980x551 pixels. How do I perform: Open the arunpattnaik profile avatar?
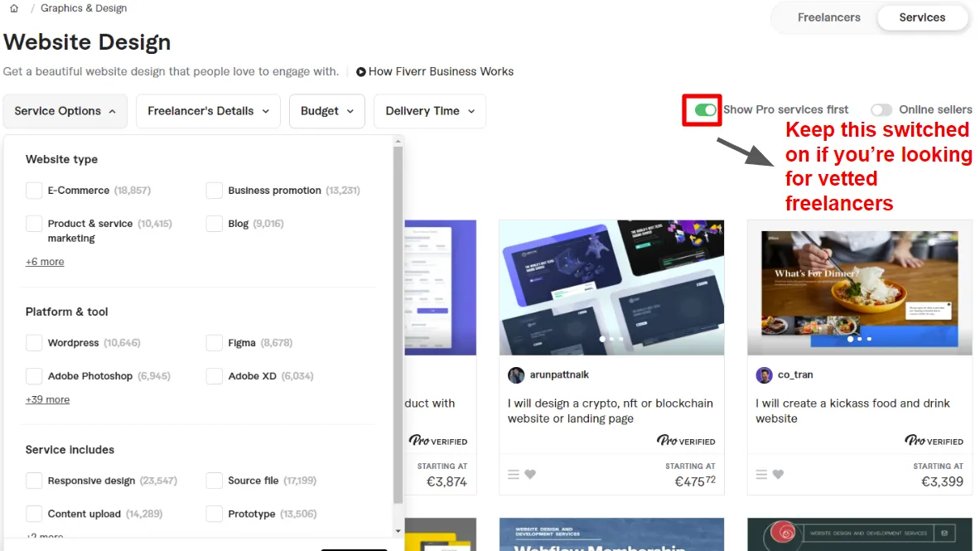(x=516, y=375)
